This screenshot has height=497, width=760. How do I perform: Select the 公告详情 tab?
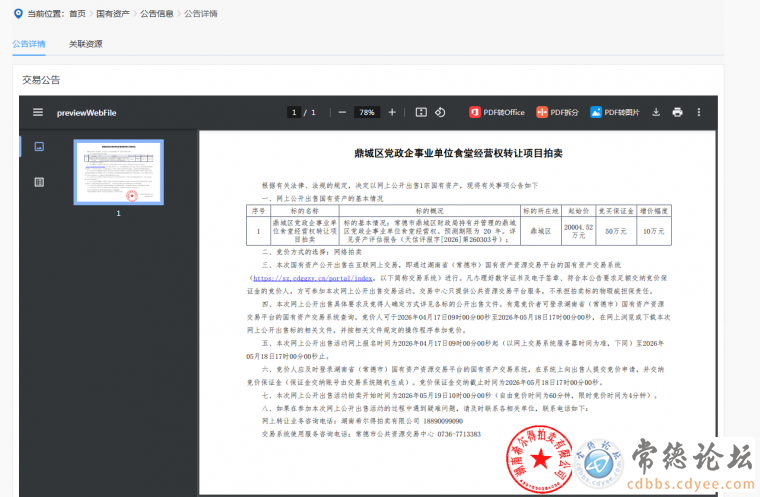pyautogui.click(x=28, y=44)
